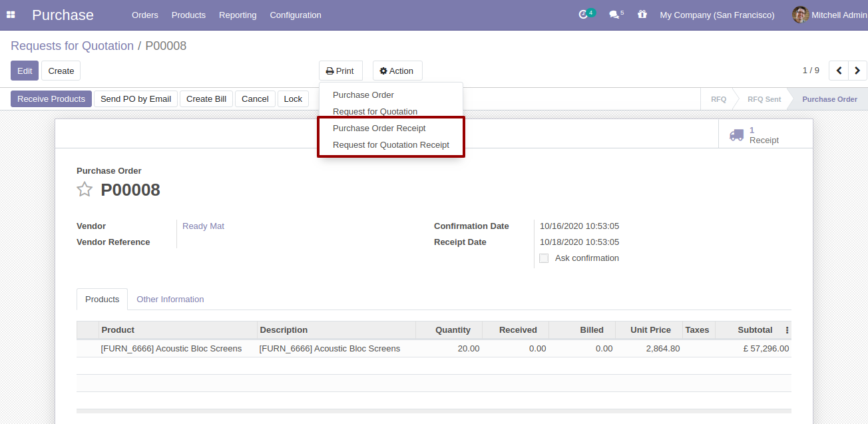The image size is (868, 424).
Task: Open the conversations messaging icon
Action: [x=612, y=13]
